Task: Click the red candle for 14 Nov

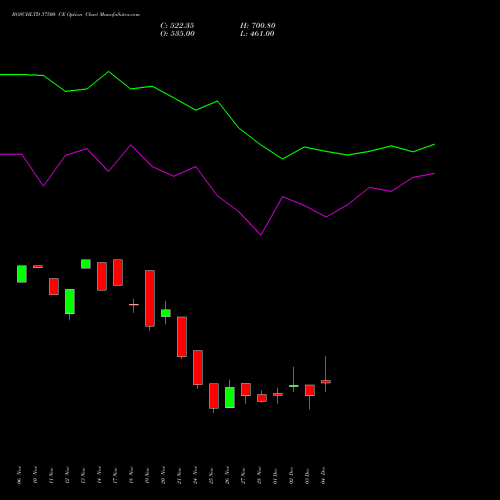Action: pyautogui.click(x=102, y=276)
